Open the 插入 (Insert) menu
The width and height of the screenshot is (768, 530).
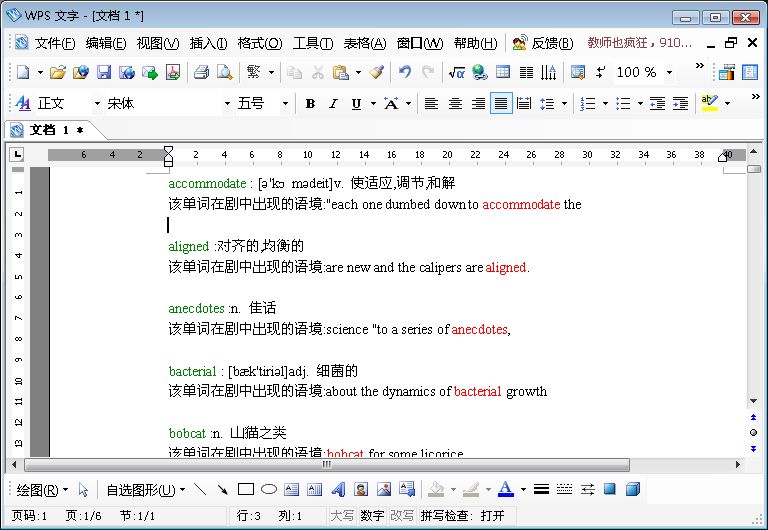(x=208, y=43)
